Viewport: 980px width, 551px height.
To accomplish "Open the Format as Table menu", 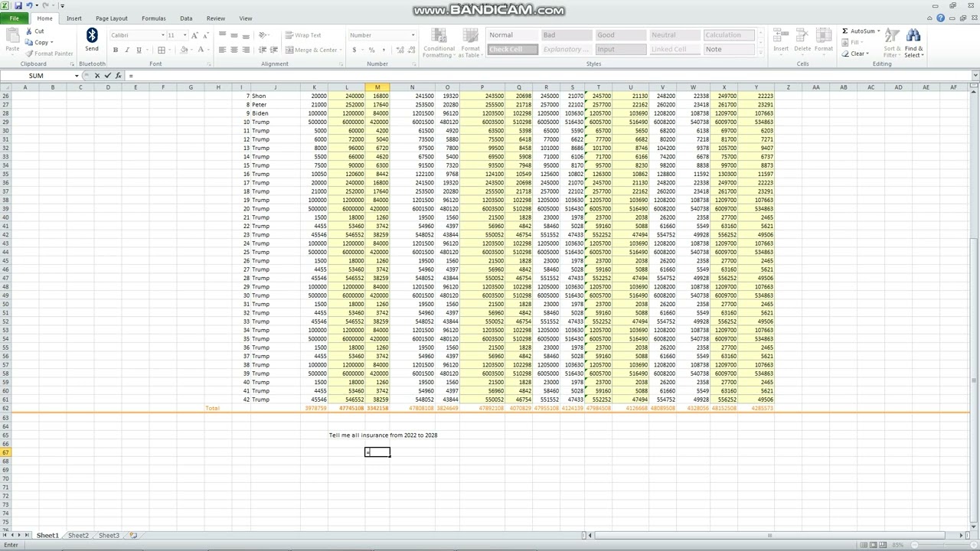I will coord(470,44).
